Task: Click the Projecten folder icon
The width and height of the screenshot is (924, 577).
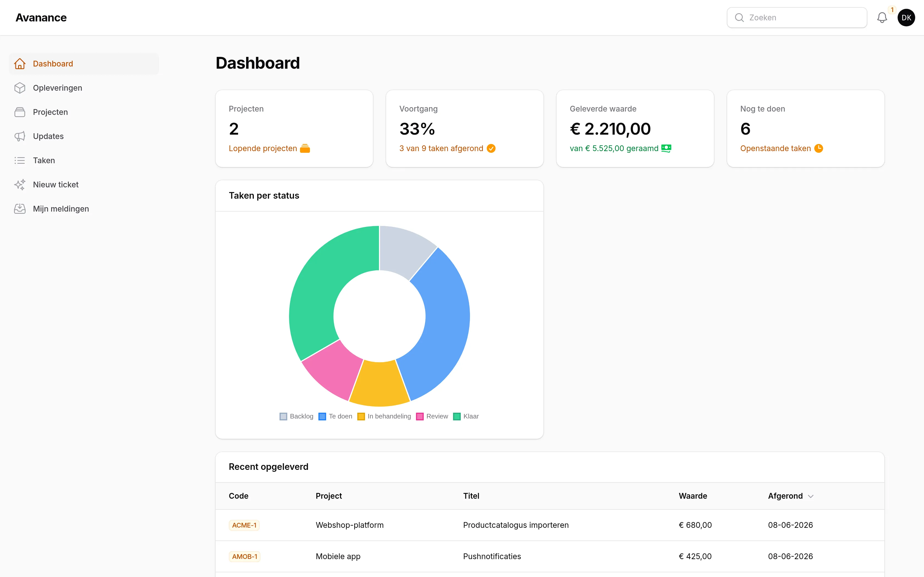Action: 20,112
